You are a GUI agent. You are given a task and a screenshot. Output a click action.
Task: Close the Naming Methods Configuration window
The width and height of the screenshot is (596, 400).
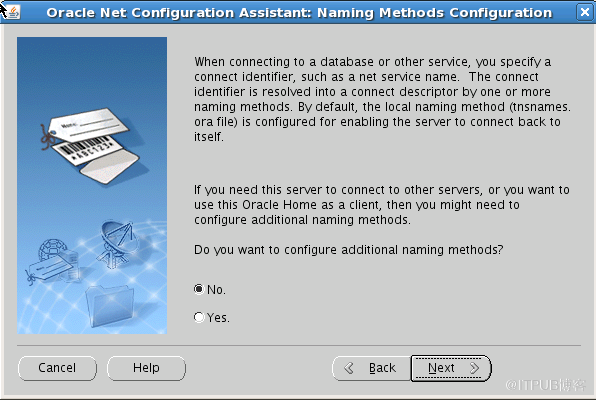coord(585,12)
